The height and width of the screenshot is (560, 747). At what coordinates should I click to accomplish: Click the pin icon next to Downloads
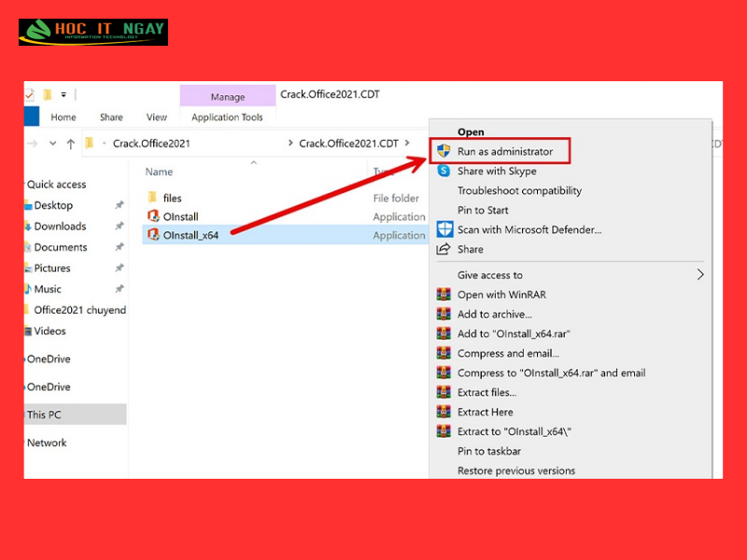tap(120, 226)
